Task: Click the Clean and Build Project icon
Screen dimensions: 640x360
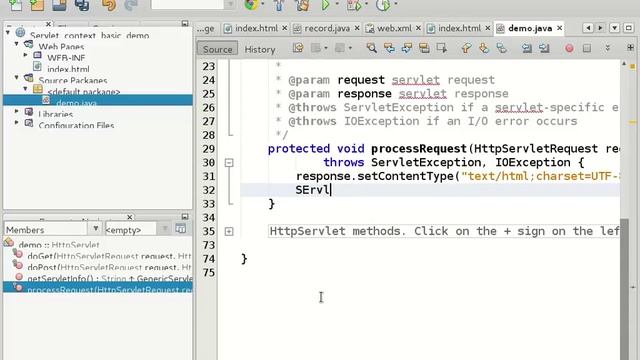Action: point(302,5)
